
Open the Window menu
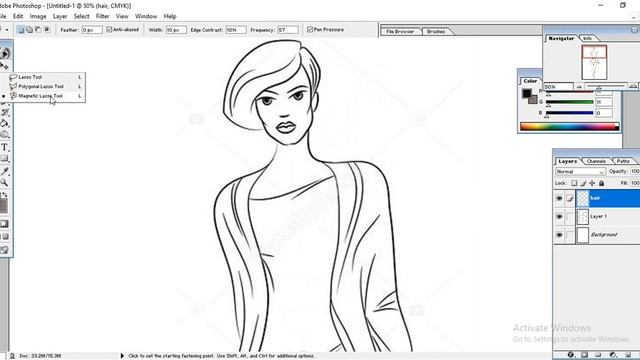tap(146, 16)
